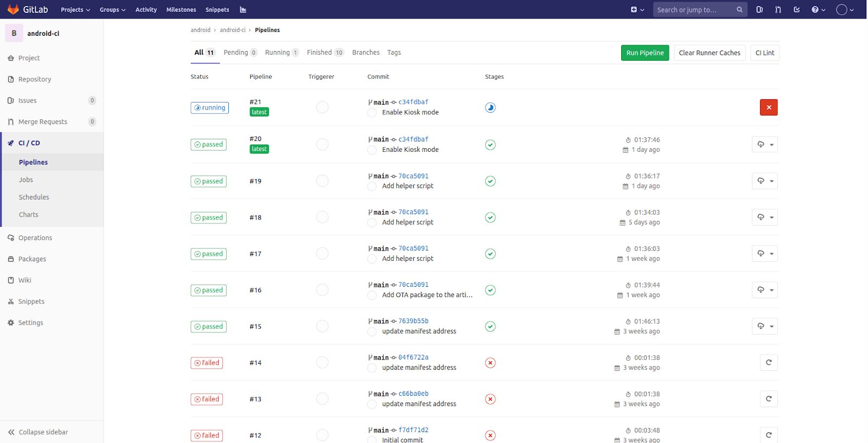
Task: Switch to the Finished tab
Action: coord(325,53)
